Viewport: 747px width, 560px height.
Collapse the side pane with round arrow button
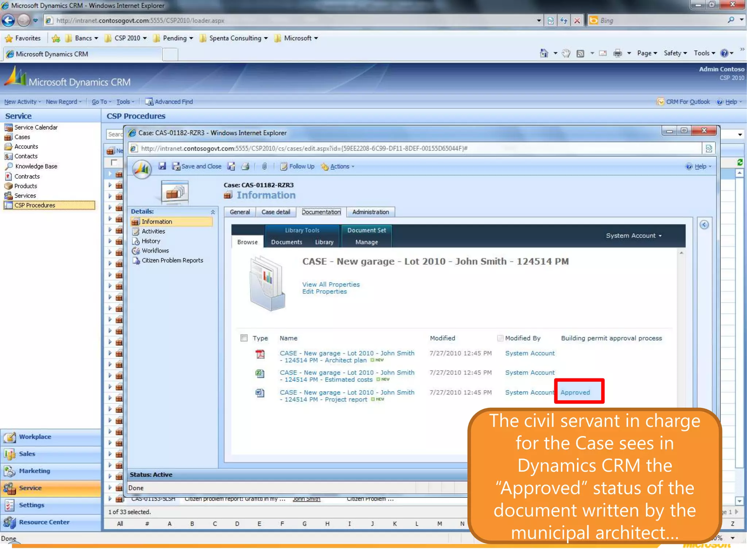click(x=704, y=225)
